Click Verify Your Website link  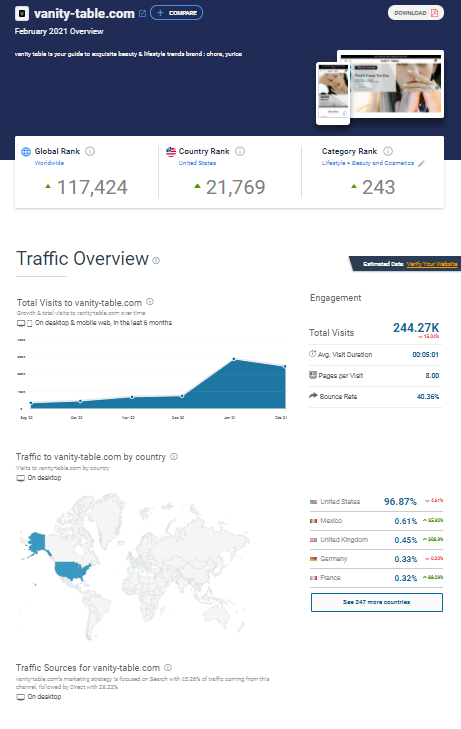pos(432,264)
